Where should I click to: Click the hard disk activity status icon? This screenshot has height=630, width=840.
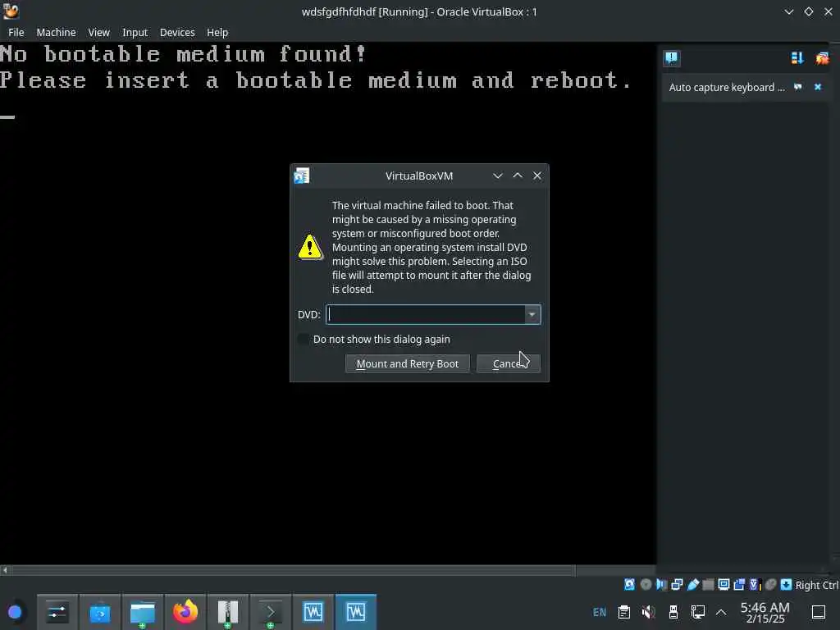(629, 584)
